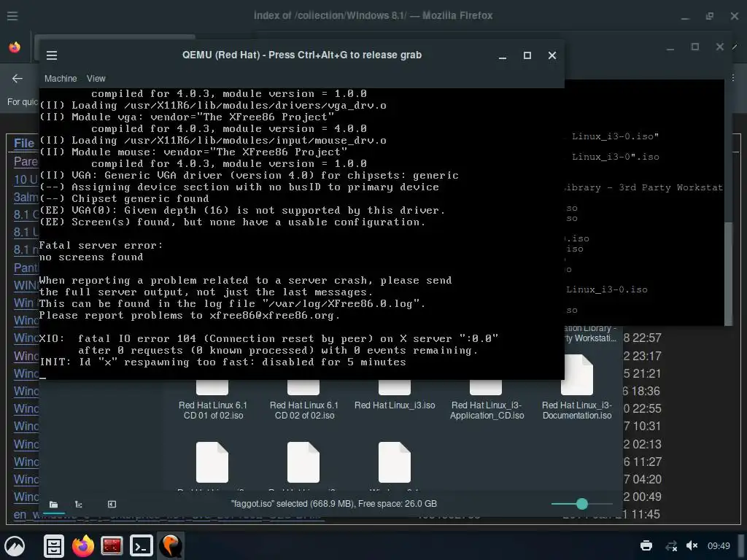
Task: Click the 09:49 taskbar clock
Action: 719,545
